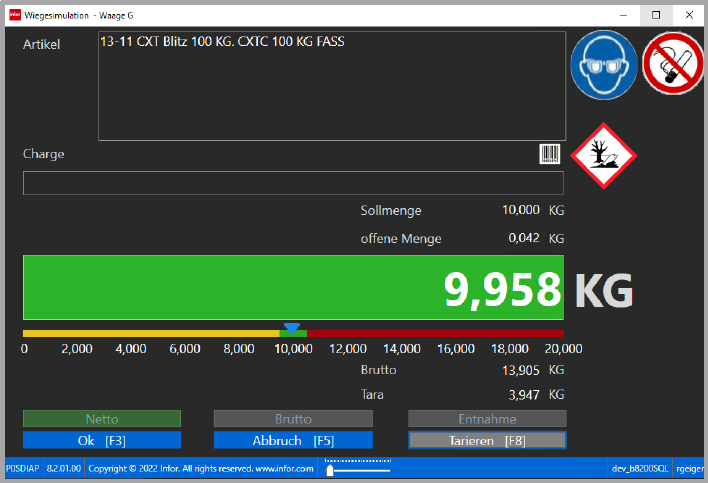This screenshot has width=708, height=483.
Task: Maximize the Wiegesimulation window
Action: tap(656, 15)
